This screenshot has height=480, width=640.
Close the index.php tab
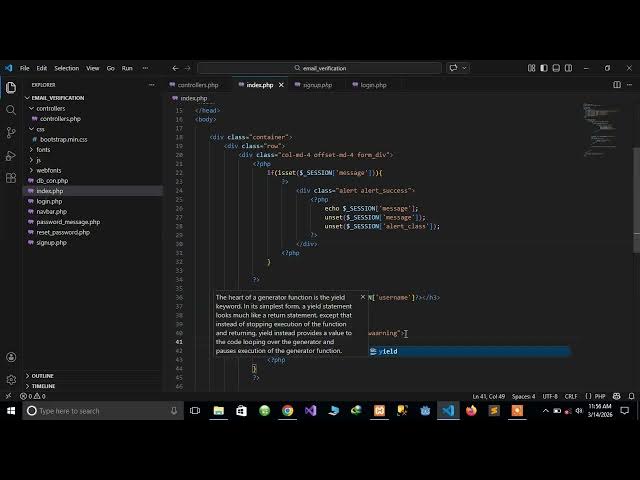281,85
